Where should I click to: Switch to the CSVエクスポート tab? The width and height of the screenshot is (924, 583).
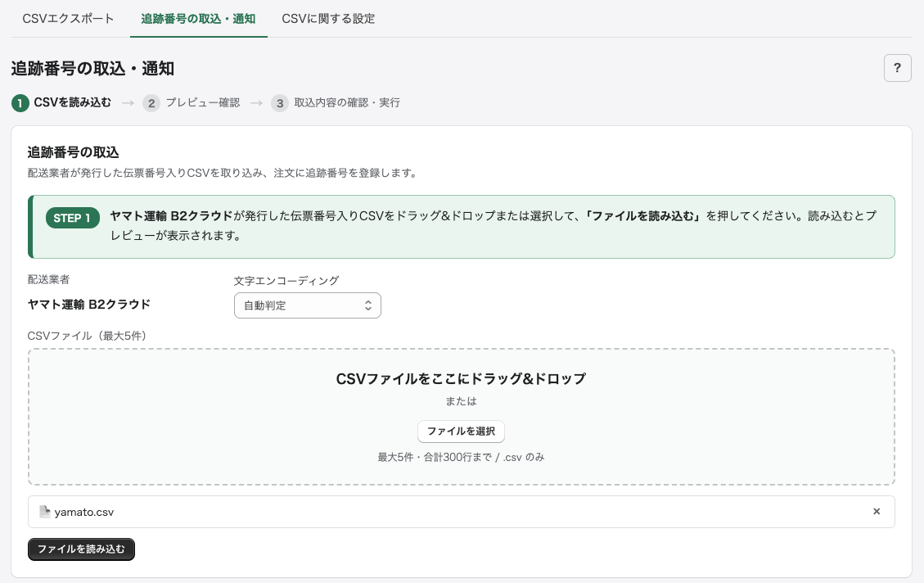[69, 19]
